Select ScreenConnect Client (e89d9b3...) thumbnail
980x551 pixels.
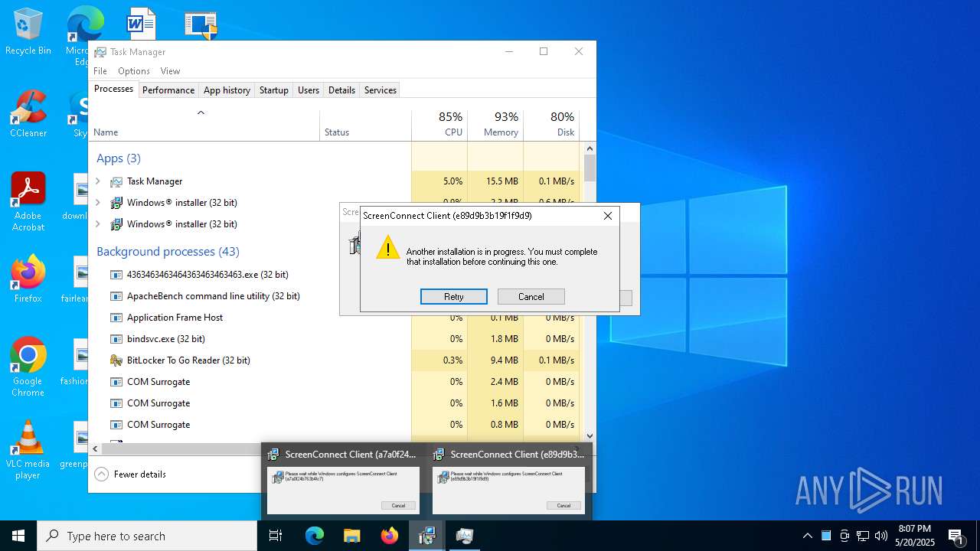(508, 480)
